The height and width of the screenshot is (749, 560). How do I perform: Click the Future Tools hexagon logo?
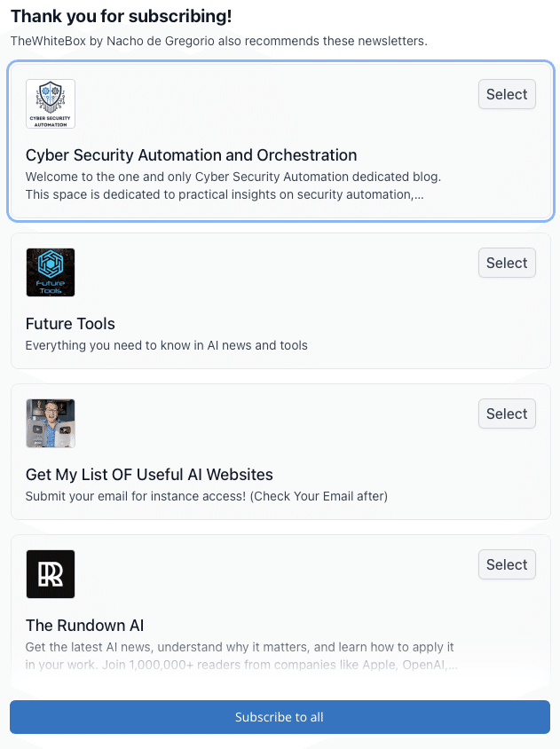click(50, 272)
